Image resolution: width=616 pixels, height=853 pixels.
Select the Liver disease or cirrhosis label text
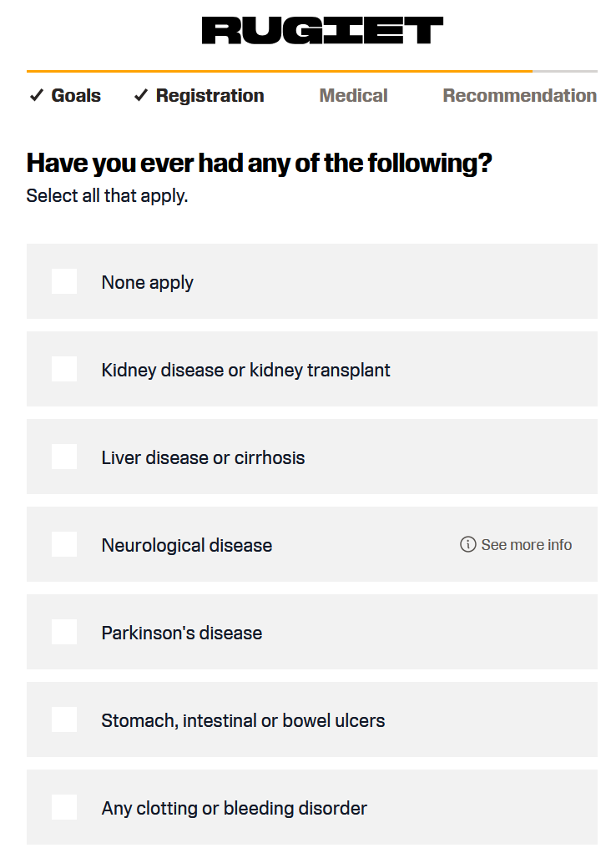[x=203, y=457]
